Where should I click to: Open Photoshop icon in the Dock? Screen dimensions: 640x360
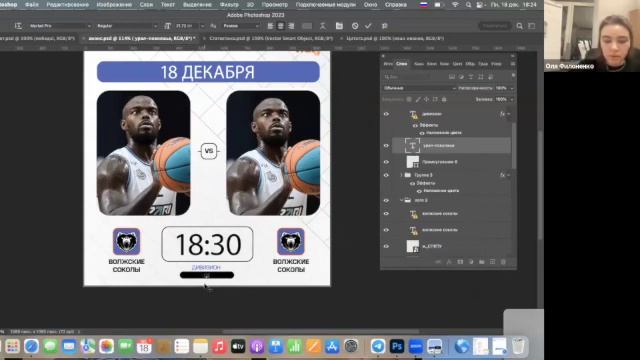pos(397,346)
